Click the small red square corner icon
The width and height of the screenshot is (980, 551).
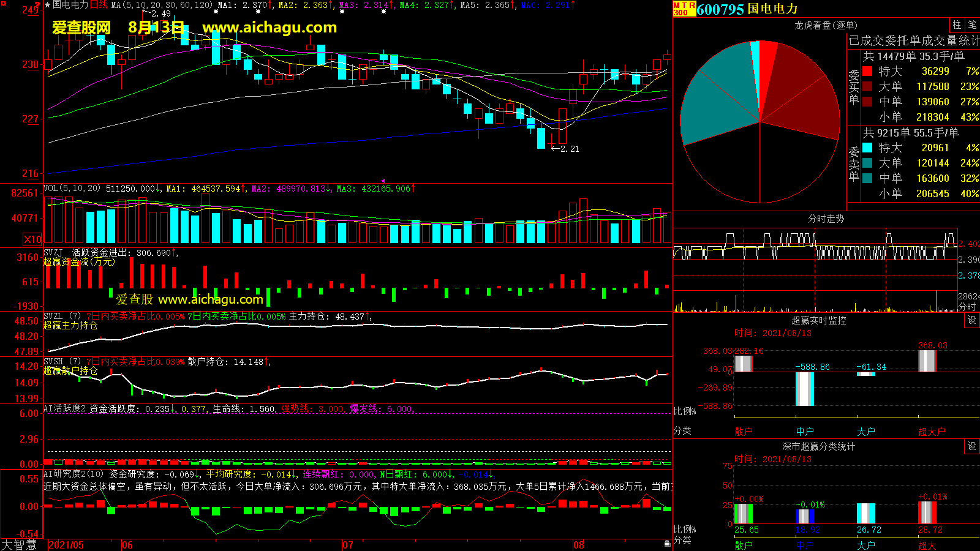tap(4, 4)
